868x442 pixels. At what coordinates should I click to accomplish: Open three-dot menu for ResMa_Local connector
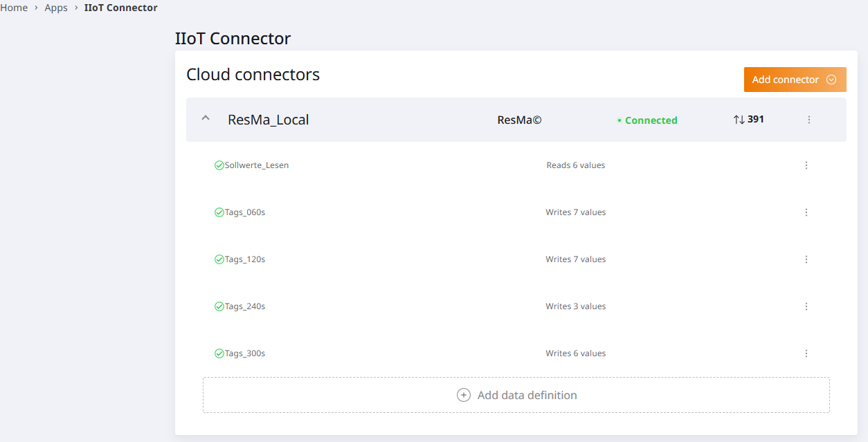pos(808,120)
